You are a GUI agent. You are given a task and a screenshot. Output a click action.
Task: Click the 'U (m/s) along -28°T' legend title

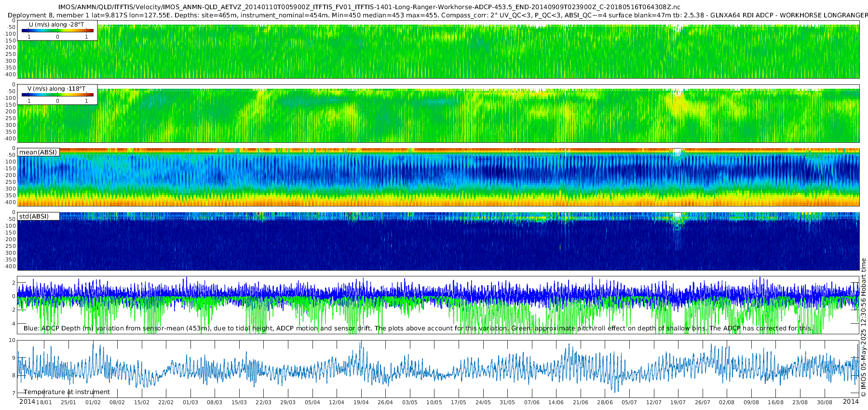pos(56,24)
